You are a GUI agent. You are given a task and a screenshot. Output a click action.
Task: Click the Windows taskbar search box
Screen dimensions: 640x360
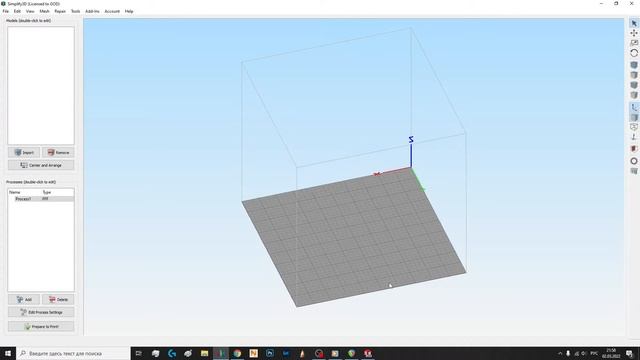(x=73, y=353)
